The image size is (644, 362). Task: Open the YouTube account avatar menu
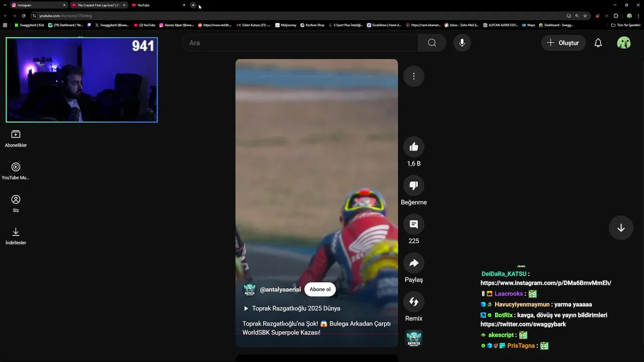[624, 43]
